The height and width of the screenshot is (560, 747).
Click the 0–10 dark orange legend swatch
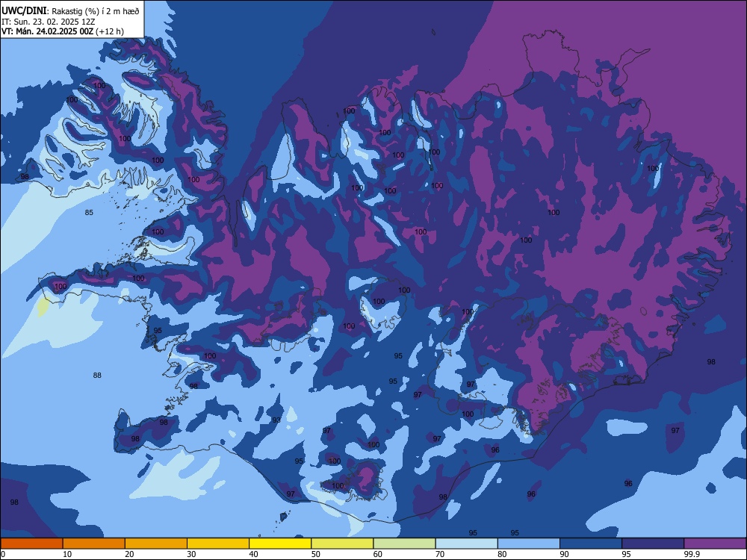click(31, 544)
